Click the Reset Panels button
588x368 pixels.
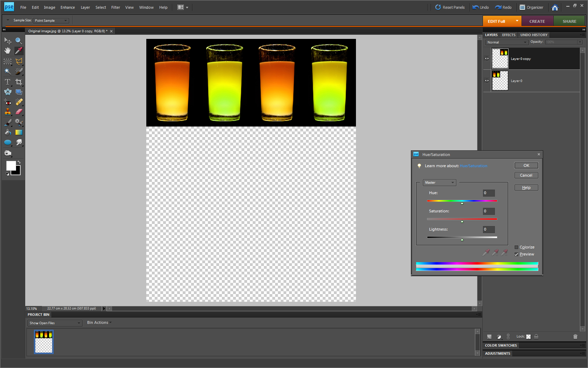click(450, 7)
